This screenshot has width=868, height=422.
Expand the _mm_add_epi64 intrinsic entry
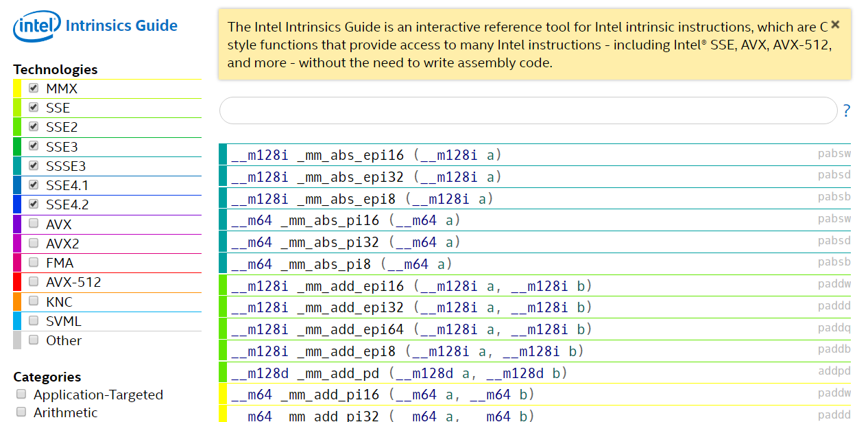(535, 329)
